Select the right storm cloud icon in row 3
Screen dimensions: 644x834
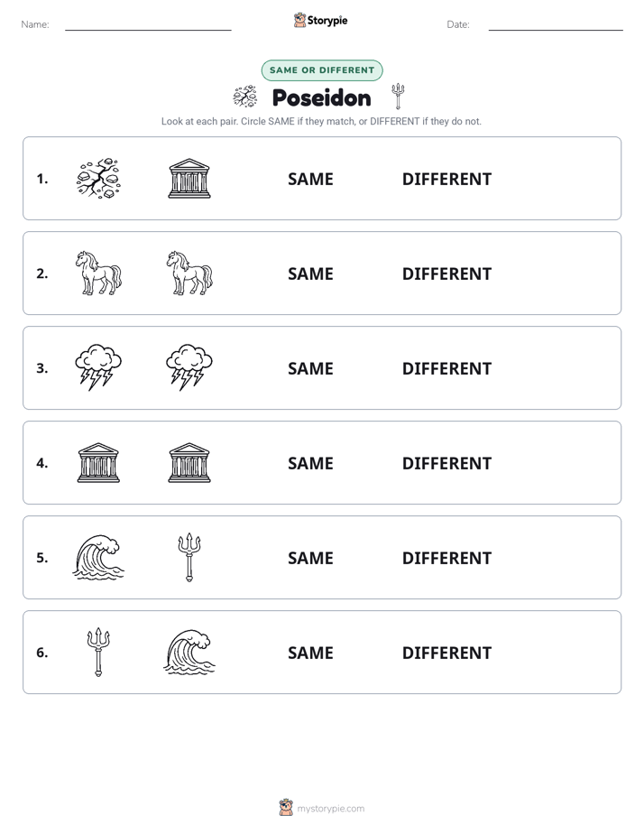tap(189, 367)
